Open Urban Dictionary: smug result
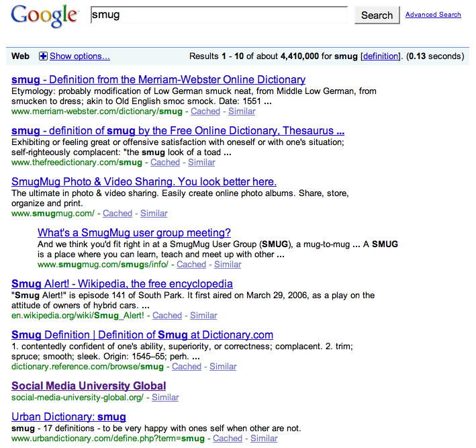Image resolution: width=476 pixels, height=448 pixels. [68, 417]
